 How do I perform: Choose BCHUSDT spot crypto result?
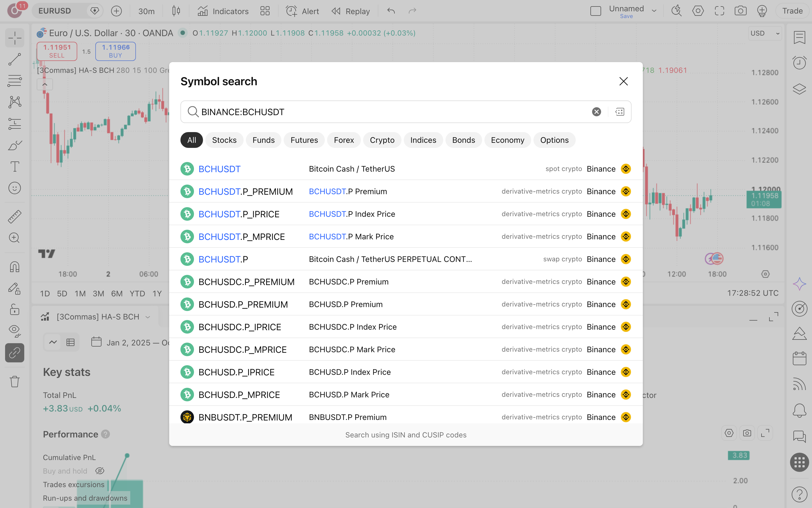click(x=406, y=169)
